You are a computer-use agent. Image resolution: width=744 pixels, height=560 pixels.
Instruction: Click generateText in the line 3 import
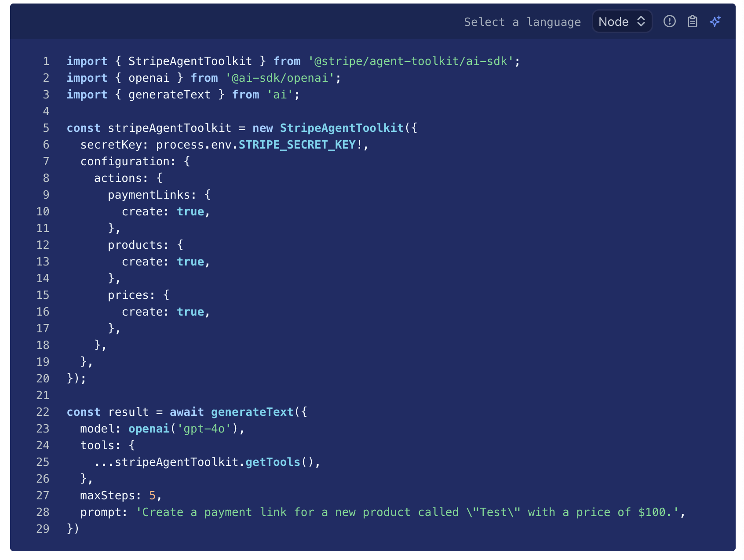point(169,95)
